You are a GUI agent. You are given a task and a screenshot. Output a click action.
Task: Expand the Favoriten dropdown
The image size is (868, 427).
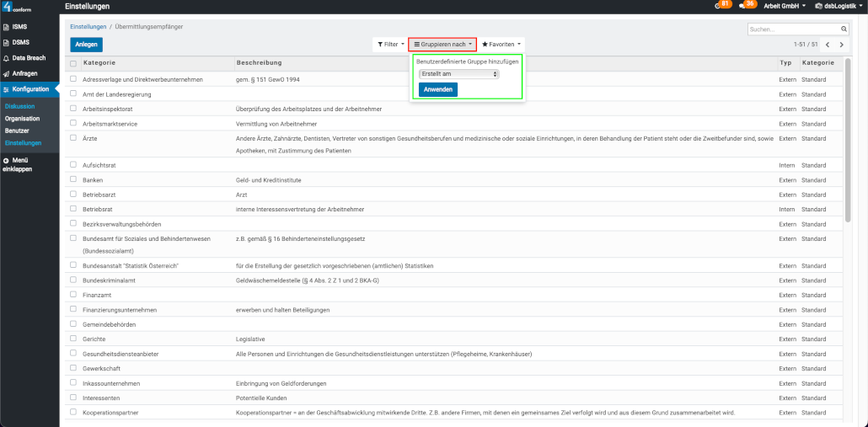pos(501,44)
